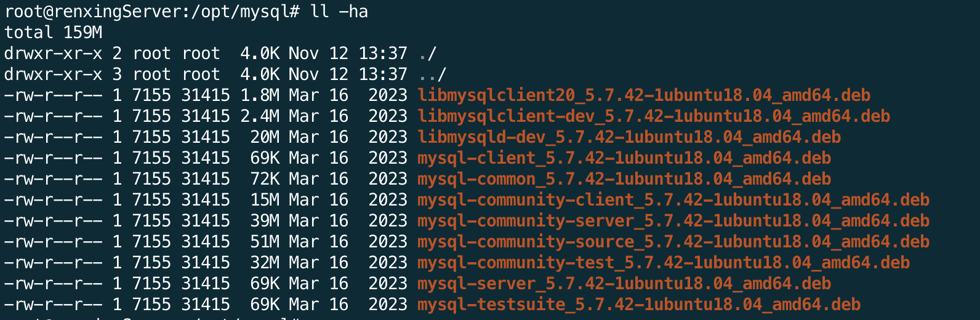Click the 32M file size value
The width and height of the screenshot is (980, 320).
pos(265,263)
